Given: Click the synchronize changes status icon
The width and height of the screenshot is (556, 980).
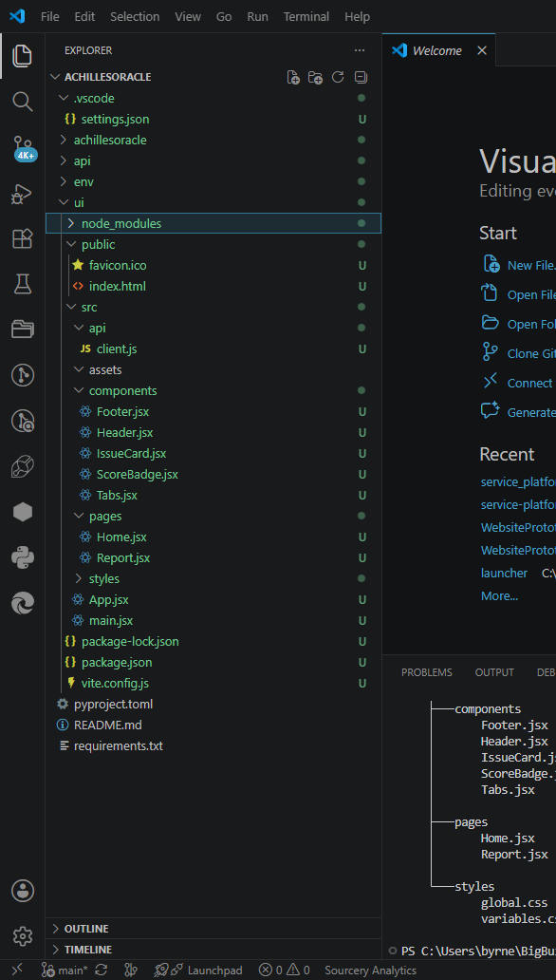Looking at the screenshot, I should 102,970.
